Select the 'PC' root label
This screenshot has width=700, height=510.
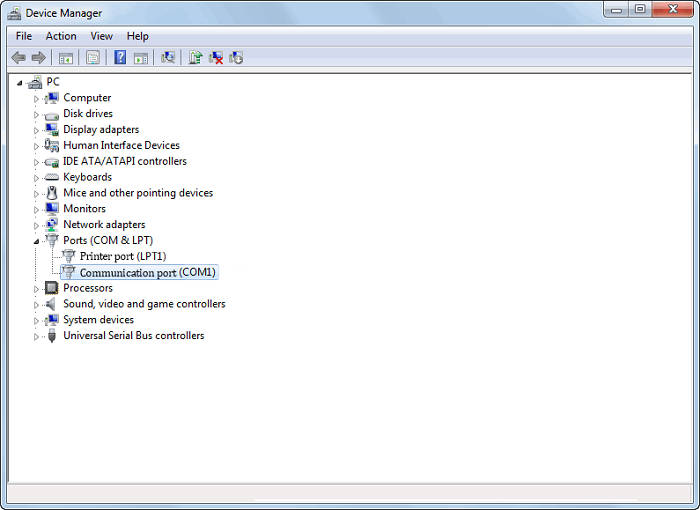coord(53,82)
